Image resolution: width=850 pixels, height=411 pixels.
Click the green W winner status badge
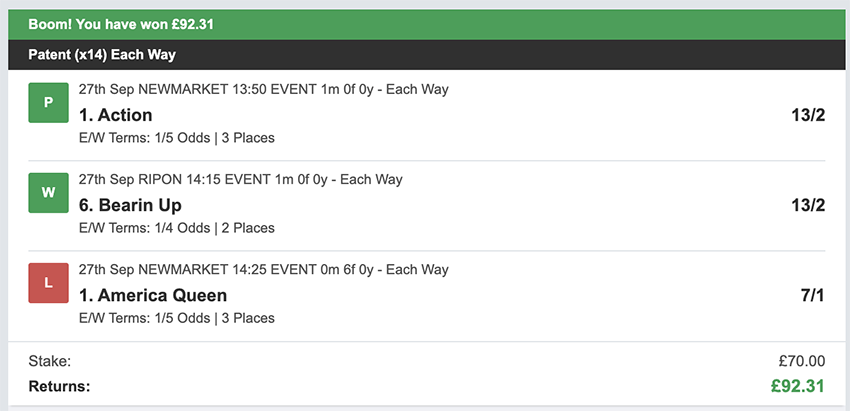(48, 192)
